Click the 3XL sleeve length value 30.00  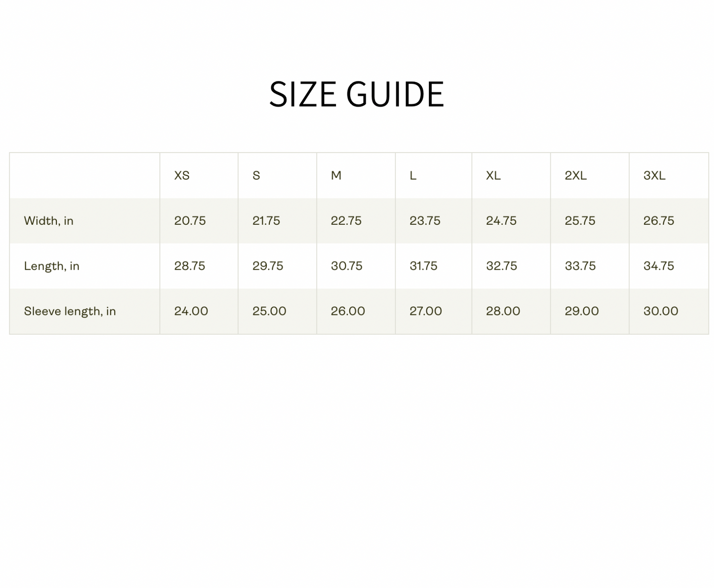tap(661, 312)
